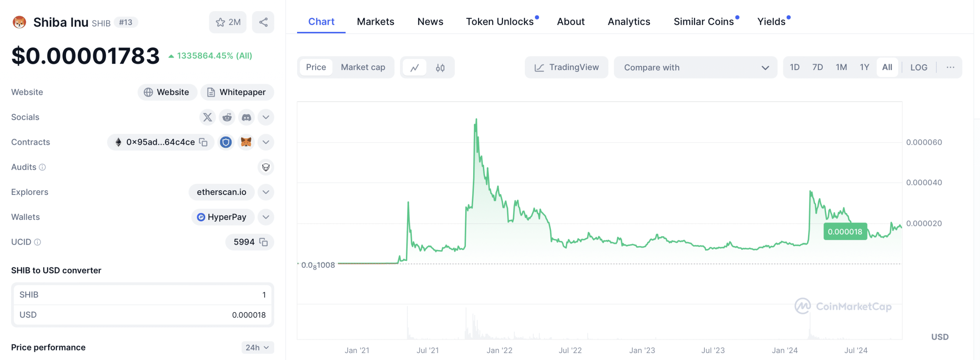This screenshot has height=360, width=980.
Task: Open the Whitepaper link button
Action: pyautogui.click(x=237, y=92)
